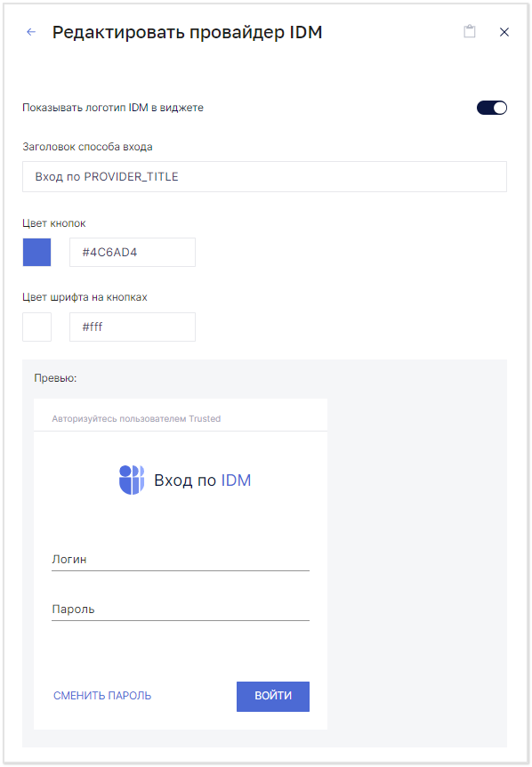
Task: Click 'Авторизуйтесь пользователем Trusted' preview header
Action: pos(136,419)
